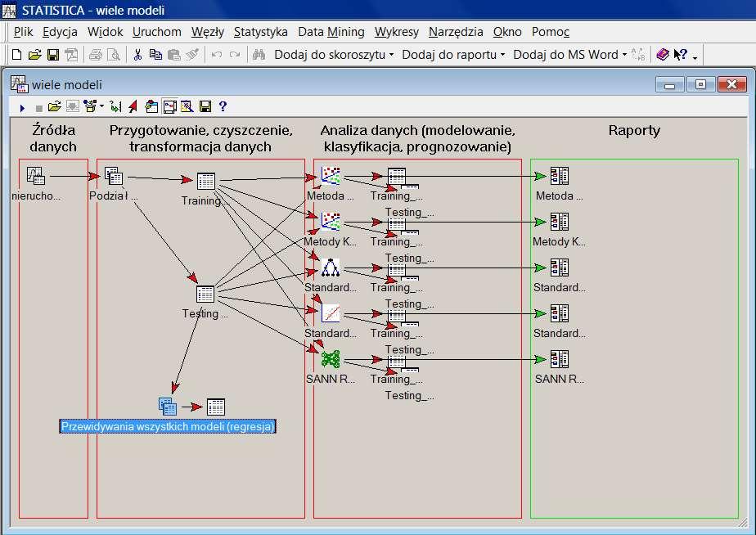Image resolution: width=756 pixels, height=535 pixels.
Task: Select the Standard... tree diagram model node
Action: [331, 267]
